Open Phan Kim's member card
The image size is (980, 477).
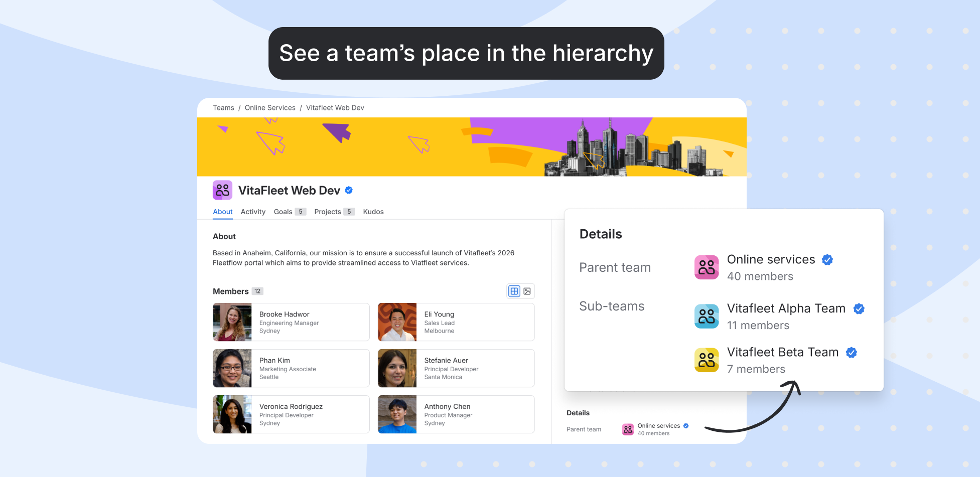(x=291, y=368)
